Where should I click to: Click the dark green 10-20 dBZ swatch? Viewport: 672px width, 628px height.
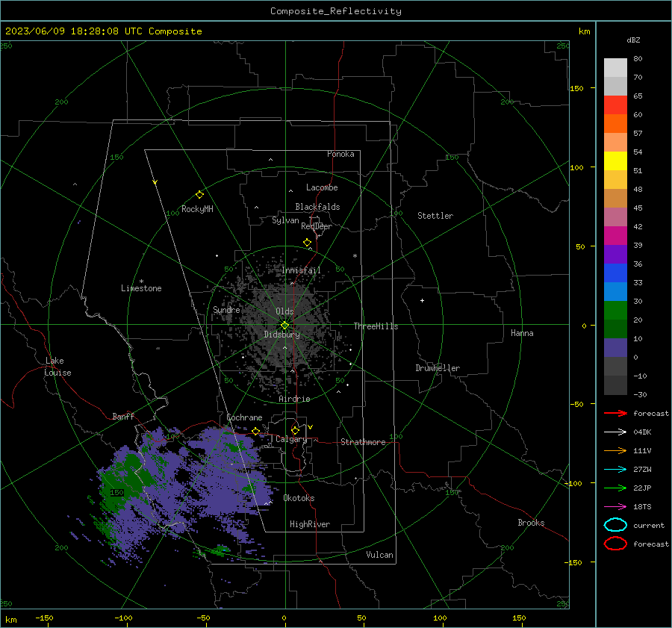point(615,329)
